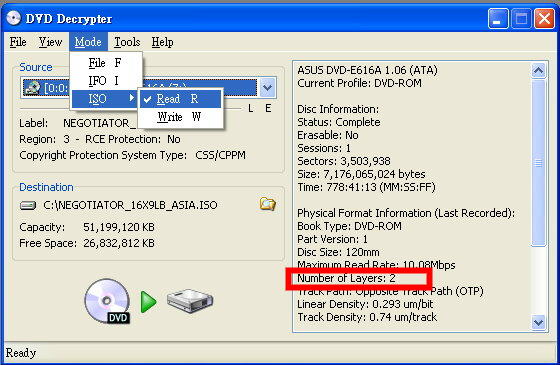The width and height of the screenshot is (560, 365).
Task: Open the Help menu
Action: [x=162, y=42]
